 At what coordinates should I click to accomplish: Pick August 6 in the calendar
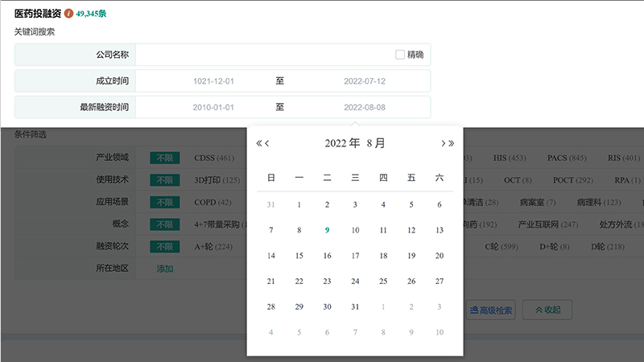click(x=440, y=205)
